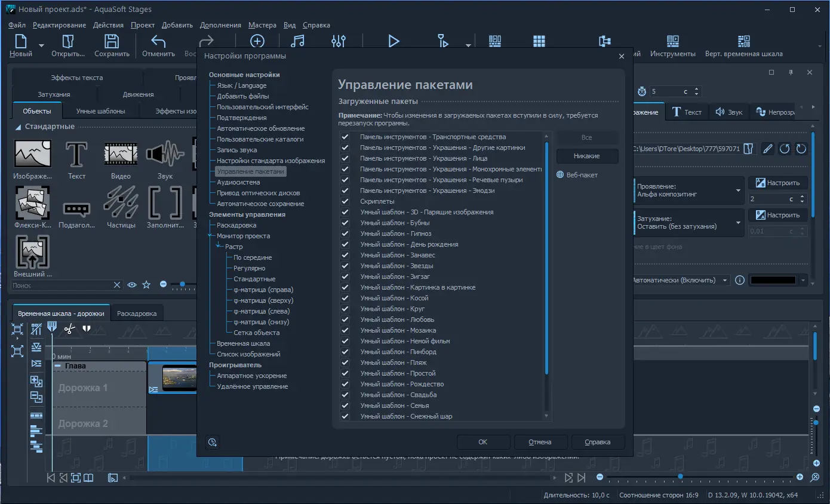Click the black background color swatch
Image resolution: width=830 pixels, height=504 pixels.
(x=773, y=280)
